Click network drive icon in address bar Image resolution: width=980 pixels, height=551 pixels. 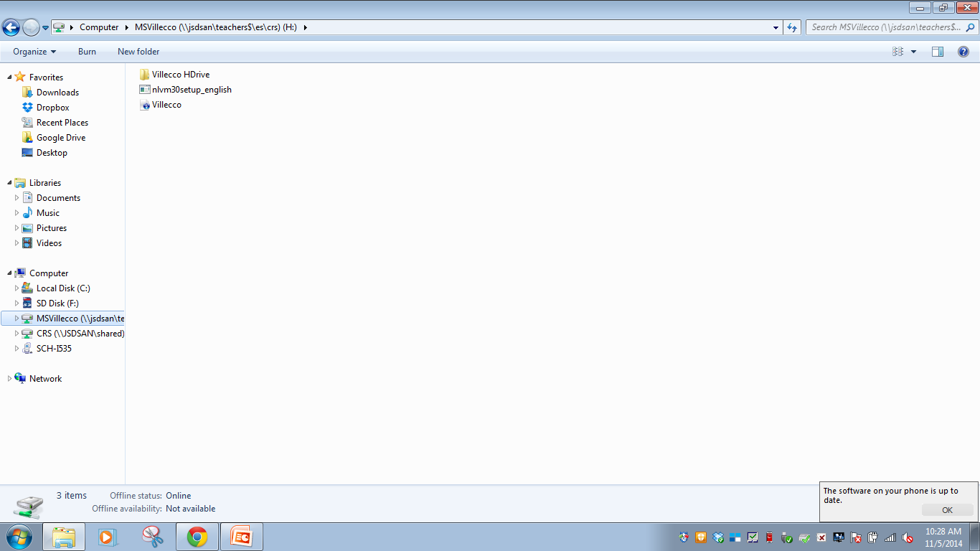(59, 27)
